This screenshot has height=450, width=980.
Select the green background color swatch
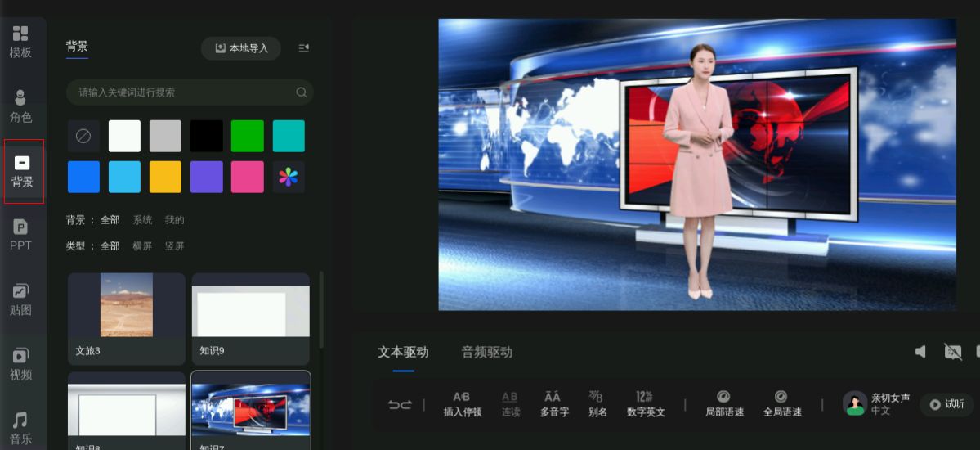pos(247,136)
